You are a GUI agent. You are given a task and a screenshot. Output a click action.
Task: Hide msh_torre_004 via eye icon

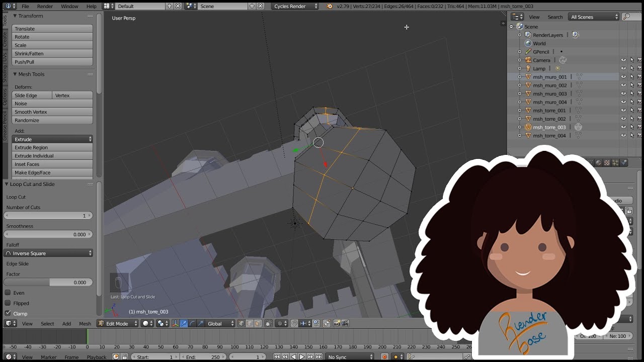(623, 136)
